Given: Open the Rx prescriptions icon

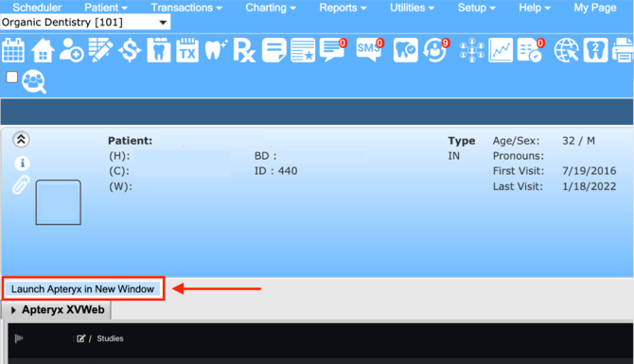Looking at the screenshot, I should [244, 50].
